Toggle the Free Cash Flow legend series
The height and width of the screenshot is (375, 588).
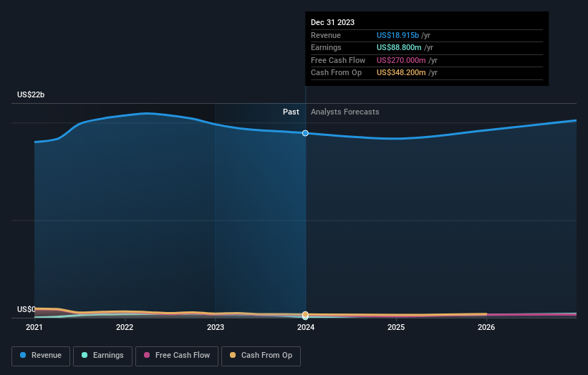tap(177, 356)
